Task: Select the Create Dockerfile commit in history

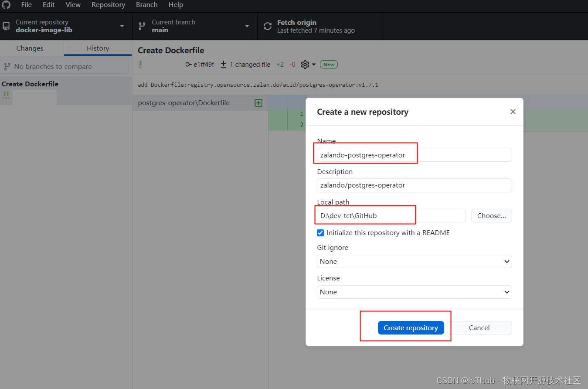Action: pyautogui.click(x=66, y=91)
